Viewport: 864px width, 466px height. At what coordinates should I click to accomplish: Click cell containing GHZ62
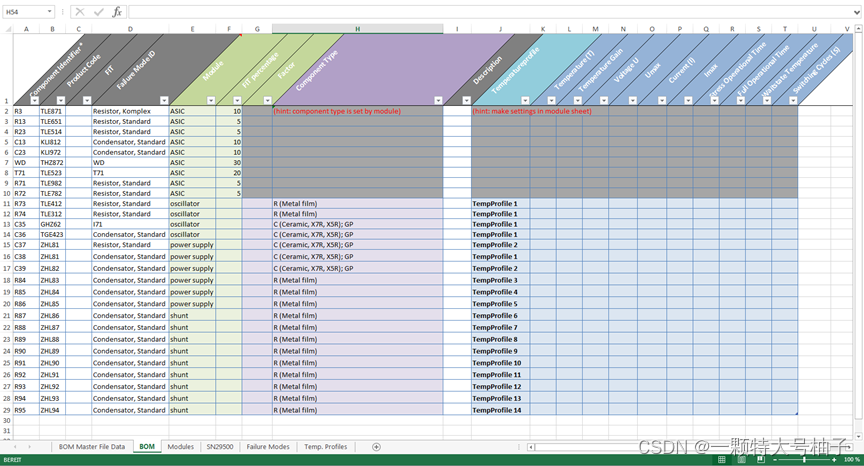coord(52,224)
